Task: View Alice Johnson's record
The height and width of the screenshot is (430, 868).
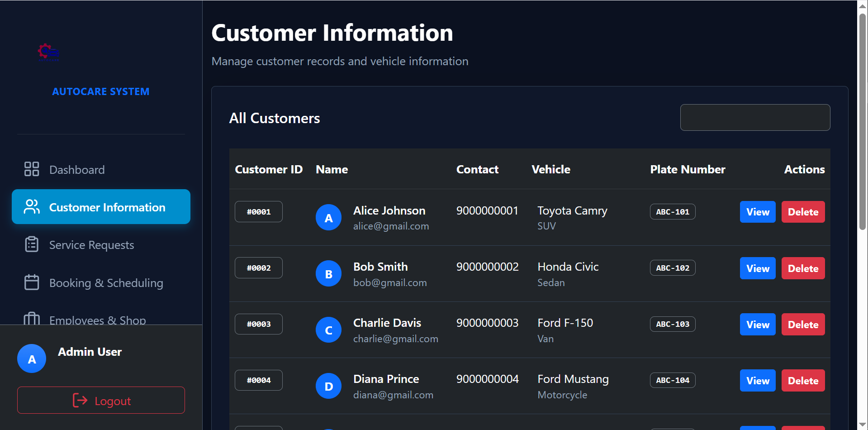Action: 758,212
